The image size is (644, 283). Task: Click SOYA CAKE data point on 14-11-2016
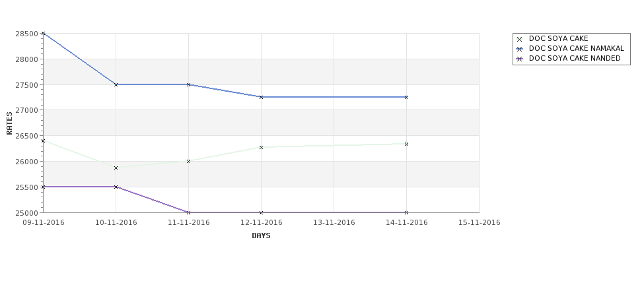[x=407, y=144]
